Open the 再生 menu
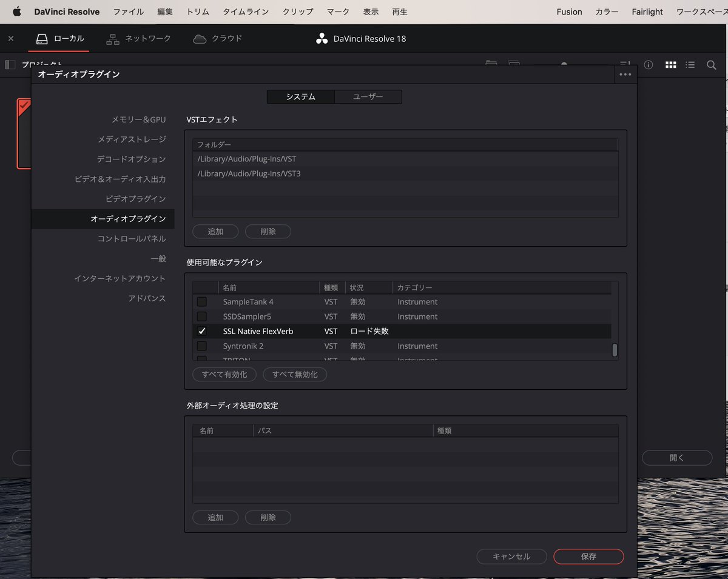Viewport: 728px width, 579px height. tap(400, 12)
